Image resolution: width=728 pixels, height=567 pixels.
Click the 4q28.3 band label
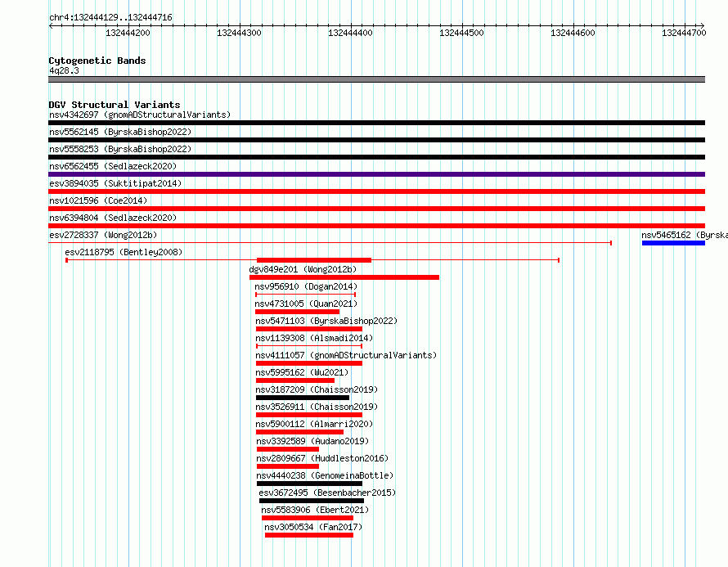coord(64,70)
